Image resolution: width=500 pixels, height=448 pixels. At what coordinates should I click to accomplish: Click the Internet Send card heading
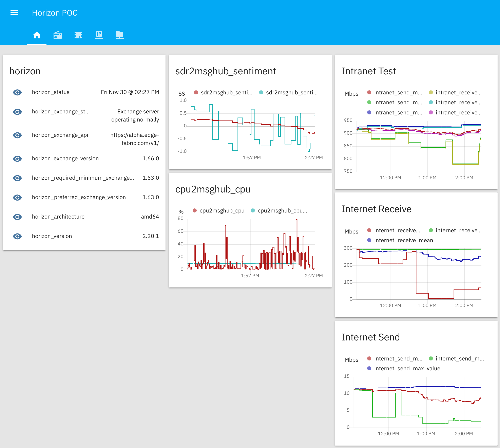click(371, 337)
